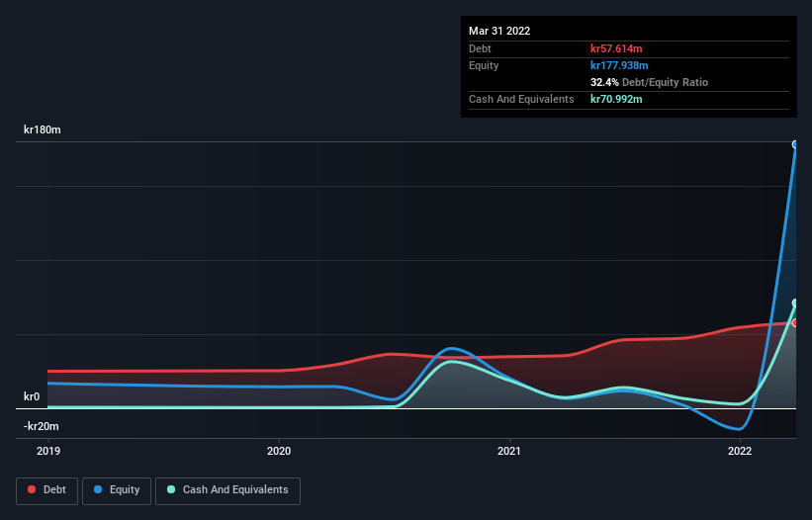Click the kr180m y-axis label
The width and height of the screenshot is (812, 520).
click(42, 130)
